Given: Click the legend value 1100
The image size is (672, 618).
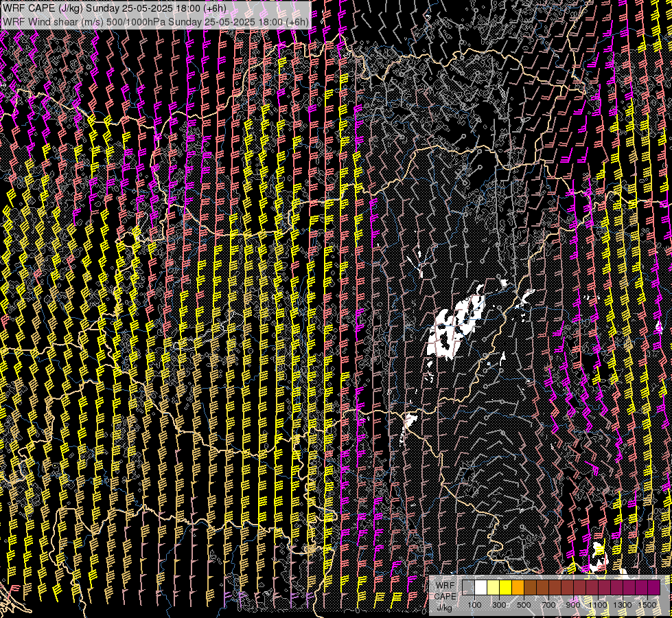Looking at the screenshot, I should coord(598,605).
